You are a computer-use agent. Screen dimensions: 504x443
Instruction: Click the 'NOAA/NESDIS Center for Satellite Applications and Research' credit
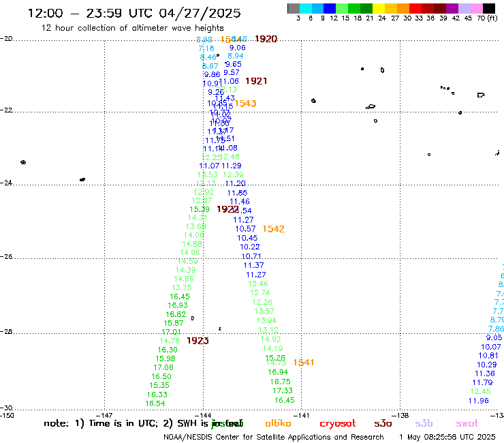pyautogui.click(x=274, y=438)
